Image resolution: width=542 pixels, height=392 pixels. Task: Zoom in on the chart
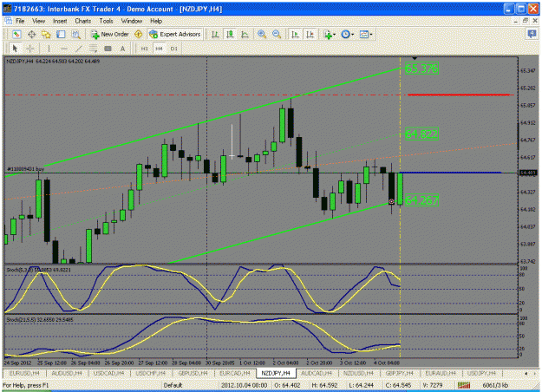tap(262, 34)
